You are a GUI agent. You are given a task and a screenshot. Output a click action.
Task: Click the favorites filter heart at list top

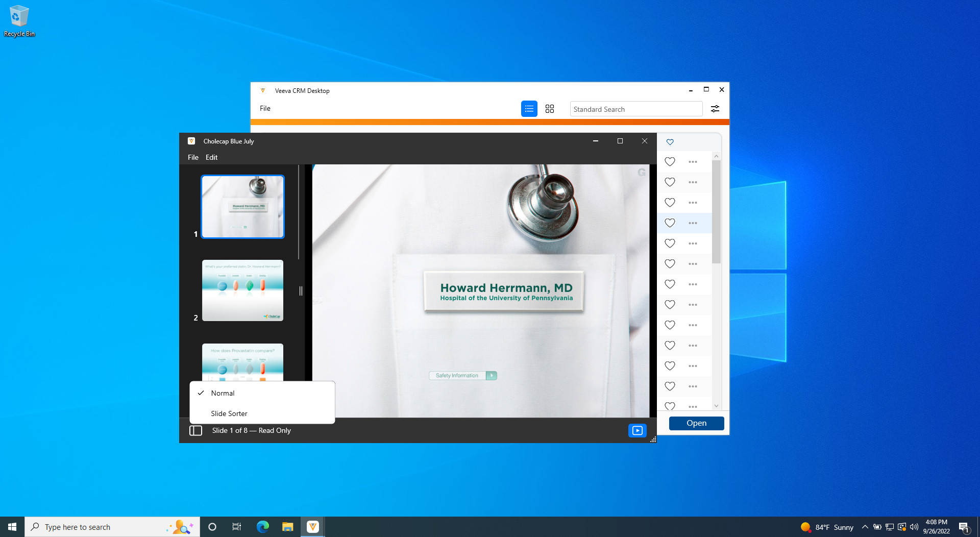pos(670,142)
